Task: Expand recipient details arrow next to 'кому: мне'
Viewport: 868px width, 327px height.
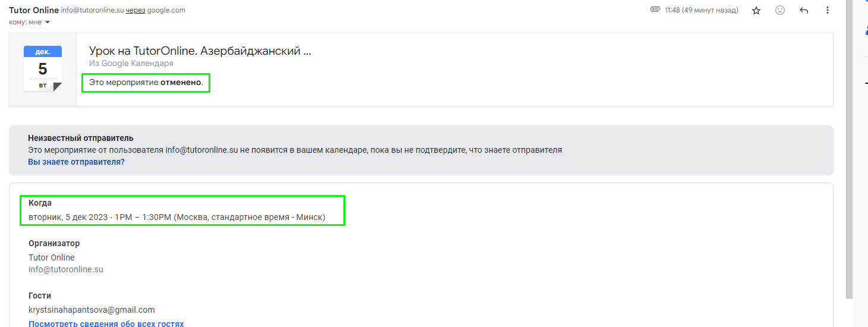Action: [x=48, y=23]
